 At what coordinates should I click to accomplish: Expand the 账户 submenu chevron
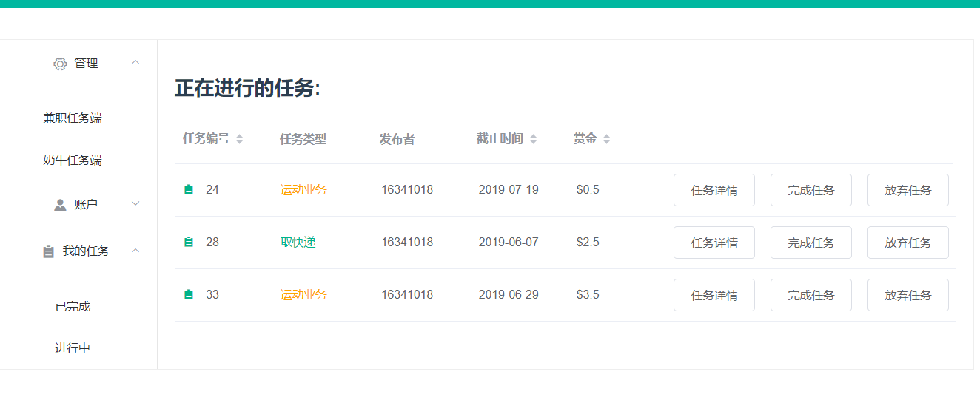pos(135,204)
